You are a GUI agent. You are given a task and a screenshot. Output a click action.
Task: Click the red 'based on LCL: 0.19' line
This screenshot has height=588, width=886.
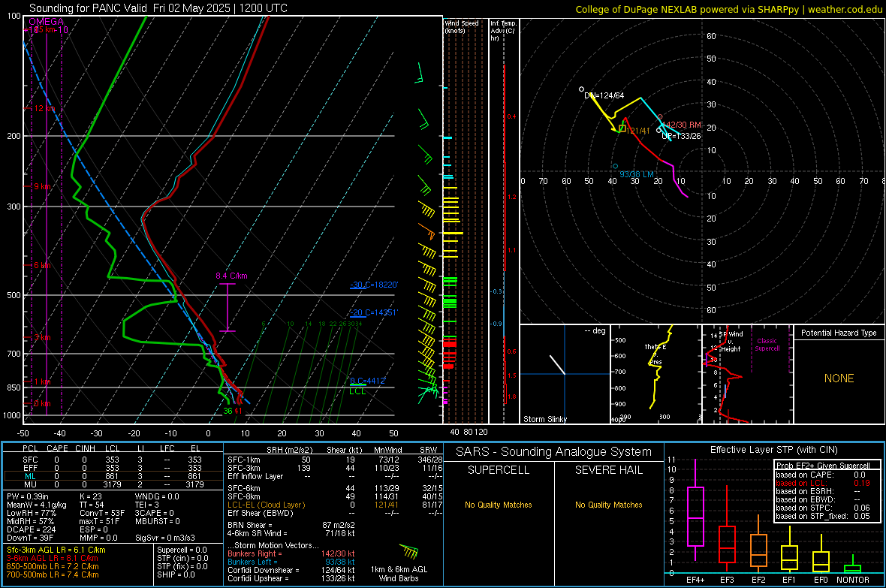click(823, 483)
